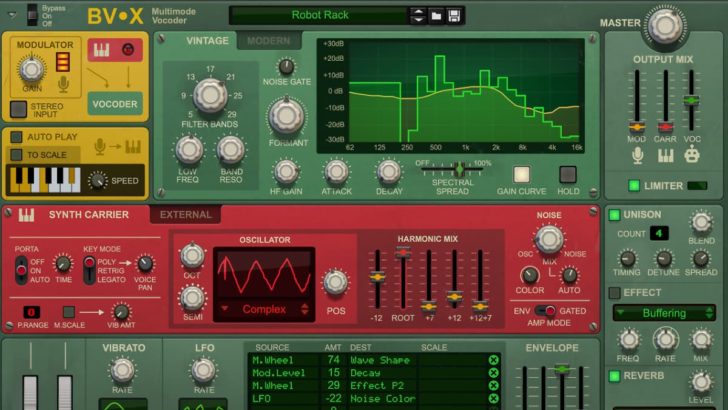Toggle the Gain Curve button
This screenshot has height=410, width=728.
coord(521,175)
